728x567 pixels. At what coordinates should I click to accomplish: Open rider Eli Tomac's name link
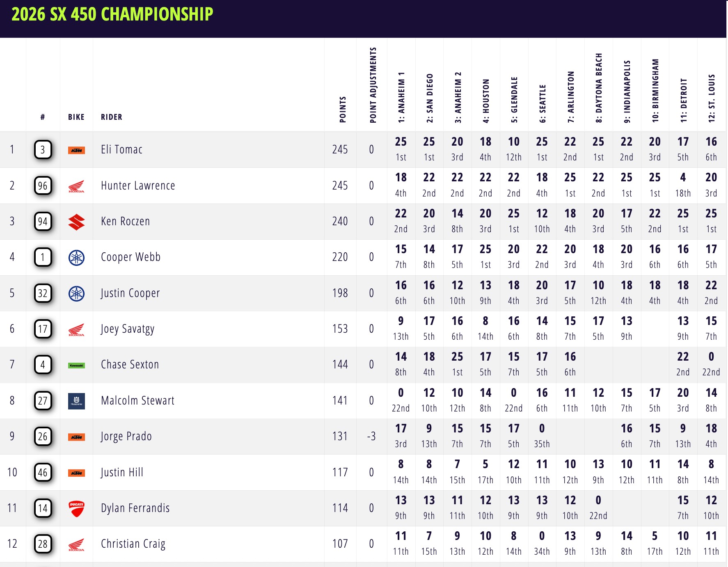tap(121, 150)
